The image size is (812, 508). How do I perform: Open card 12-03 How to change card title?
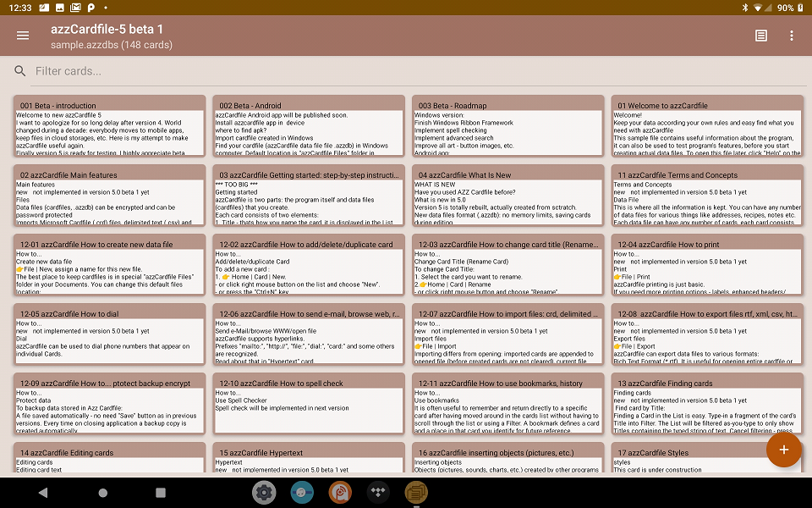coord(508,264)
